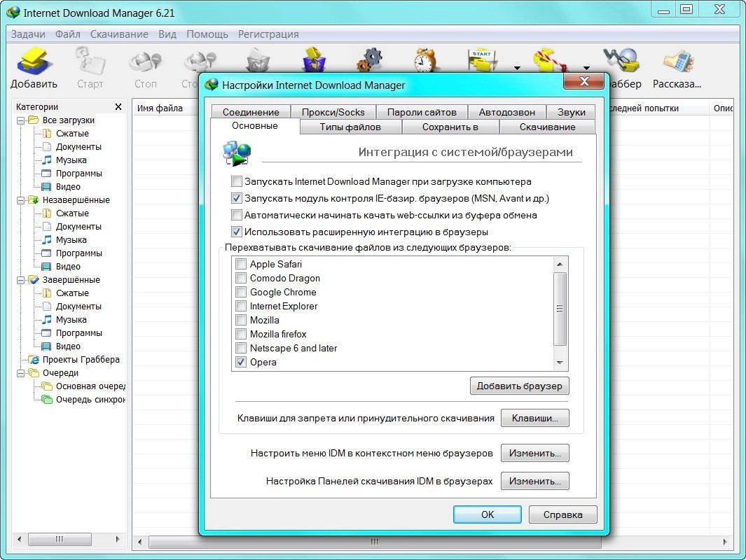Click the Стоп toolbar icon
Viewport: 746px width, 560px height.
tap(145, 61)
